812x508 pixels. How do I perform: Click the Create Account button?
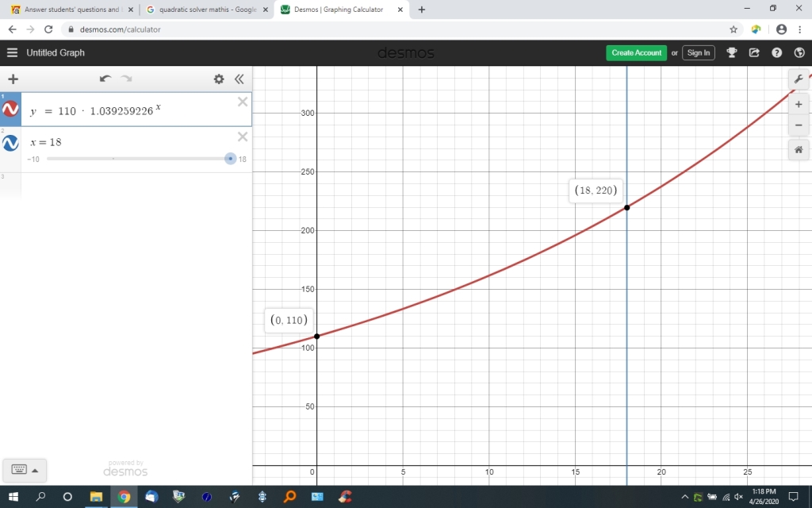pos(637,53)
